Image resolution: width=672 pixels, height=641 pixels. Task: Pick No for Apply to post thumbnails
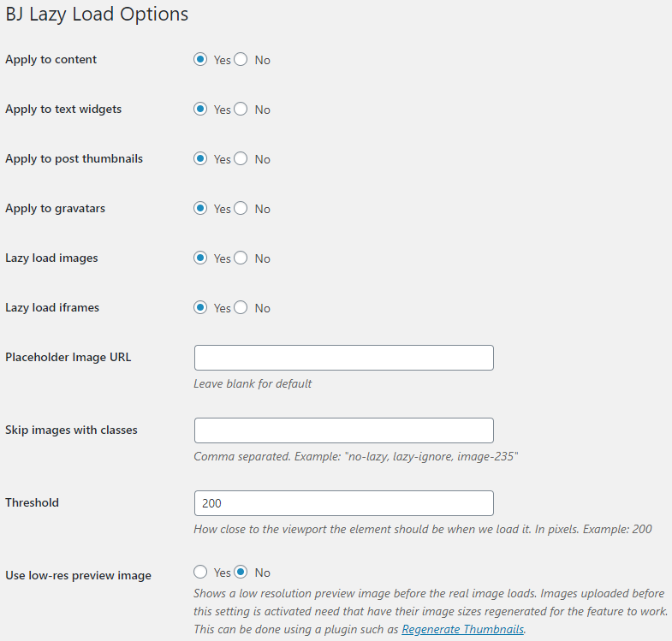pos(241,159)
